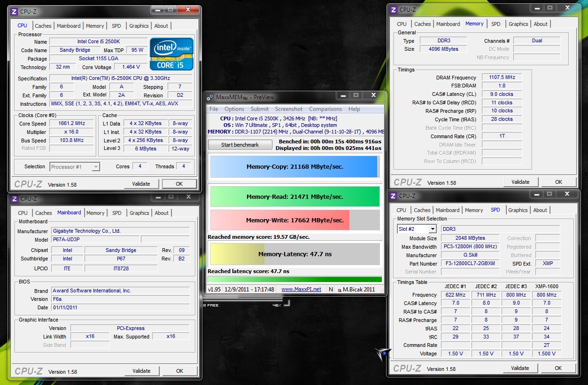Click the small icon before M.Bicak 2011
The height and width of the screenshot is (385, 588).
click(x=339, y=289)
